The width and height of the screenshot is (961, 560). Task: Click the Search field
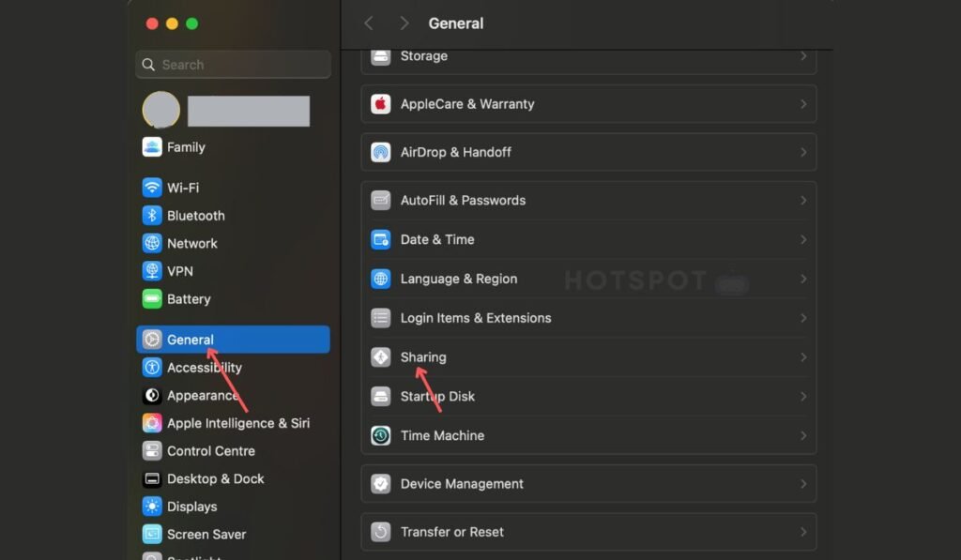(x=232, y=64)
